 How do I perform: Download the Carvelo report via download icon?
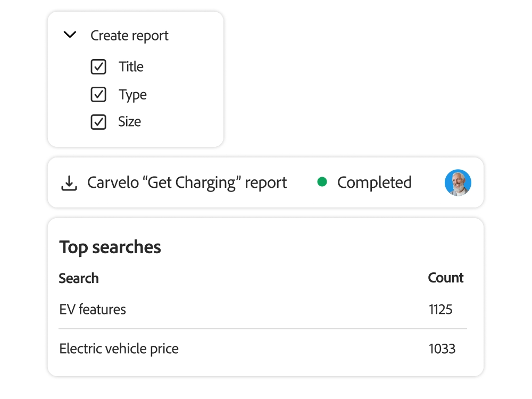[69, 183]
